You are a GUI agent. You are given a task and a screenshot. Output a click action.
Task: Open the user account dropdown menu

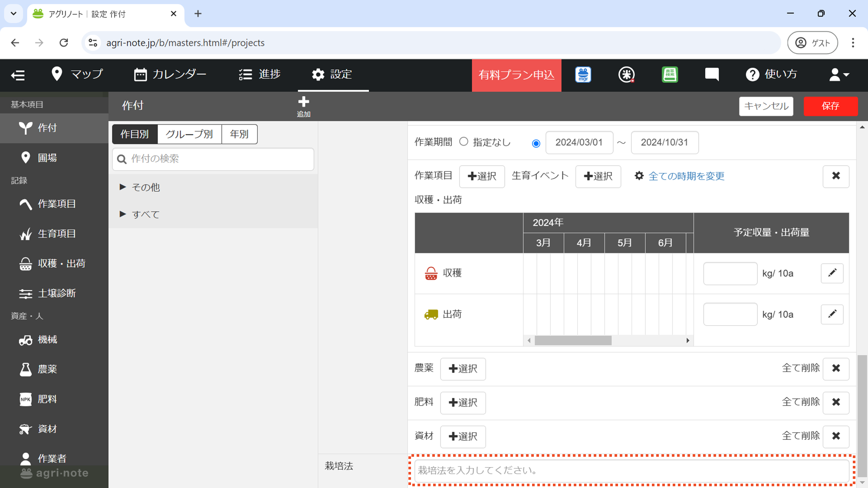[x=838, y=75]
